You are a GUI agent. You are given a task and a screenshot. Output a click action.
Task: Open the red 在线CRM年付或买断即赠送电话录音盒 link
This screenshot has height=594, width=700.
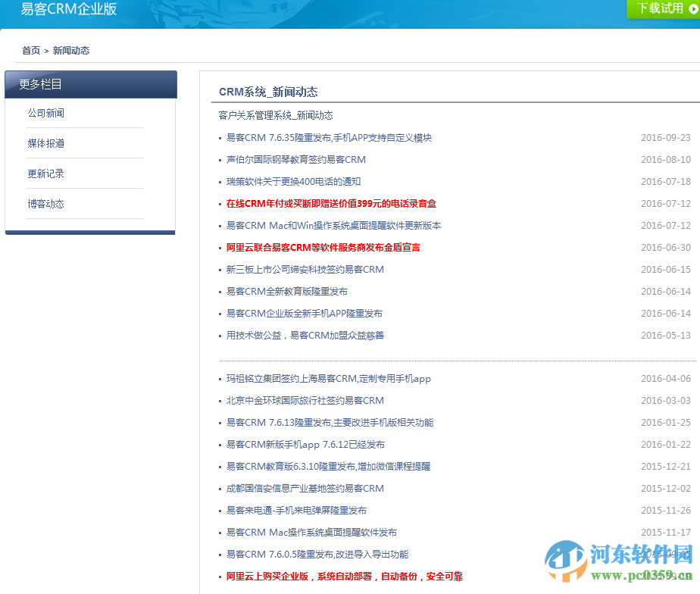coord(330,203)
